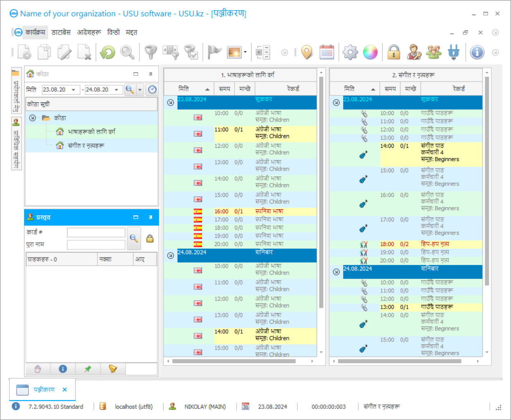Click रेकर्ड column header in music panel
The image size is (511, 420).
coord(451,89)
